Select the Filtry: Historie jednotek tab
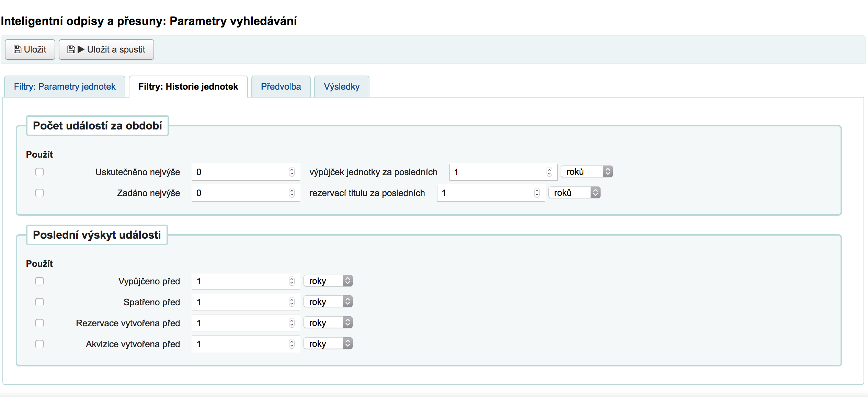The image size is (868, 397). [x=188, y=87]
